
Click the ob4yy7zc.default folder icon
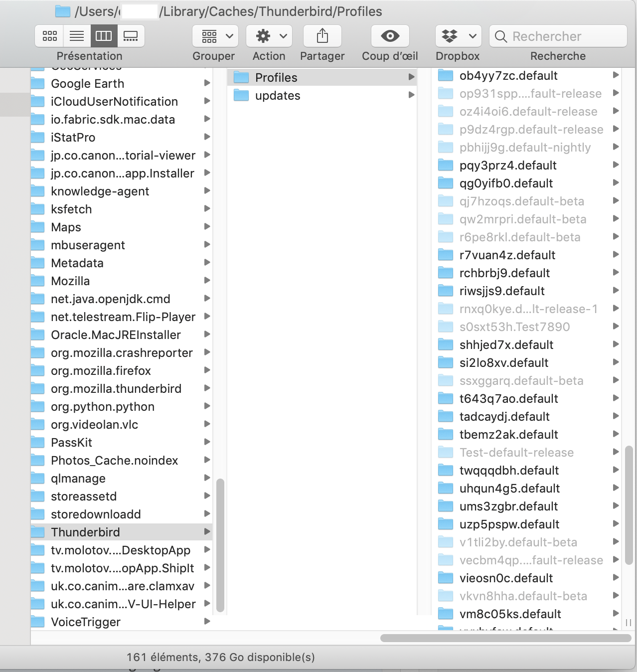point(446,75)
